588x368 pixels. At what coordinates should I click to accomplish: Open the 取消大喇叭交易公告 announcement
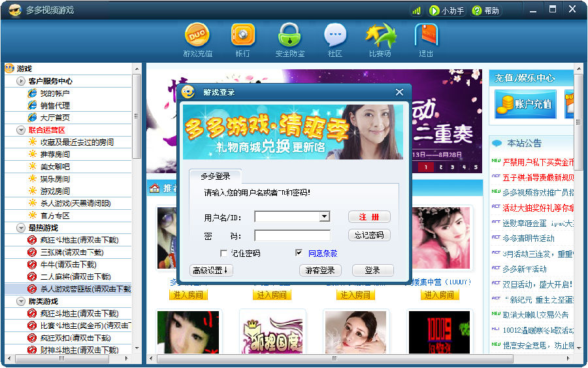pyautogui.click(x=536, y=315)
